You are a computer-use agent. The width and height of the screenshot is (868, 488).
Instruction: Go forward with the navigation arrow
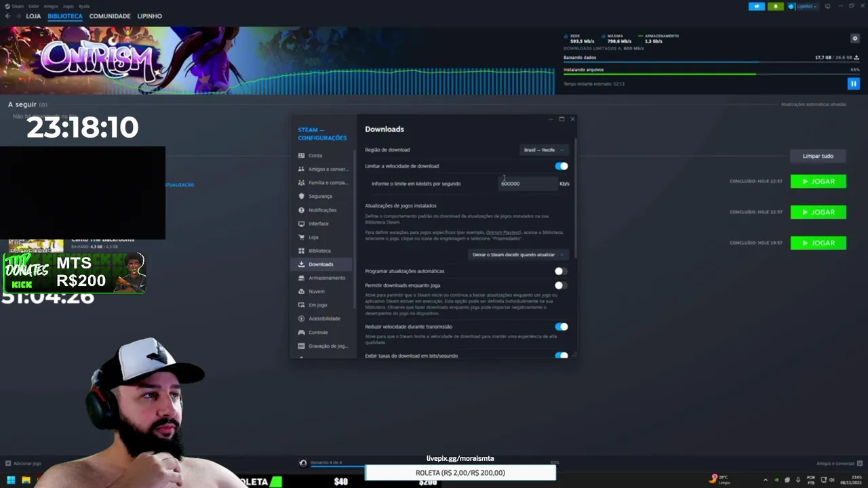pos(18,16)
